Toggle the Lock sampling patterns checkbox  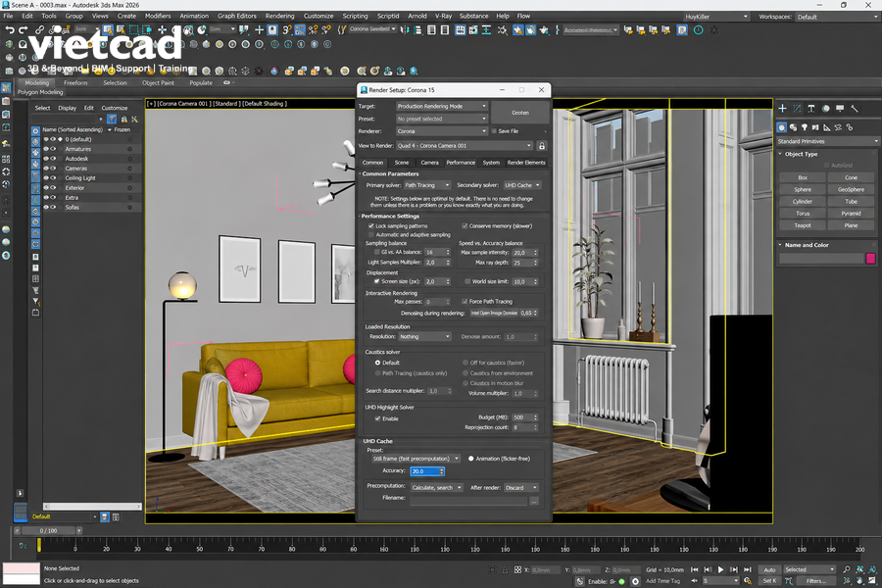click(371, 225)
